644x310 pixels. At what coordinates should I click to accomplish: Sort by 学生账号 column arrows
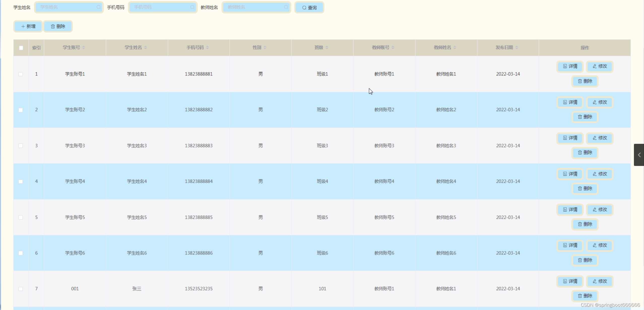pos(84,48)
